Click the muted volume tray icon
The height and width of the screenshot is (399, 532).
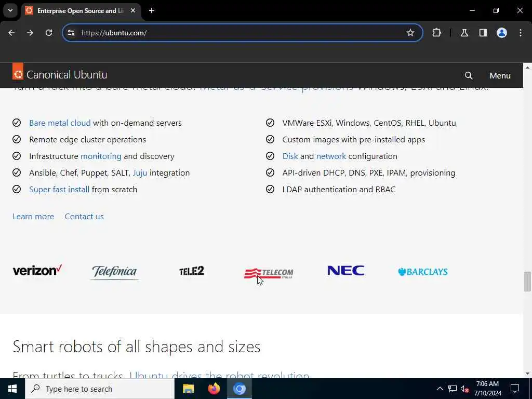(x=465, y=389)
